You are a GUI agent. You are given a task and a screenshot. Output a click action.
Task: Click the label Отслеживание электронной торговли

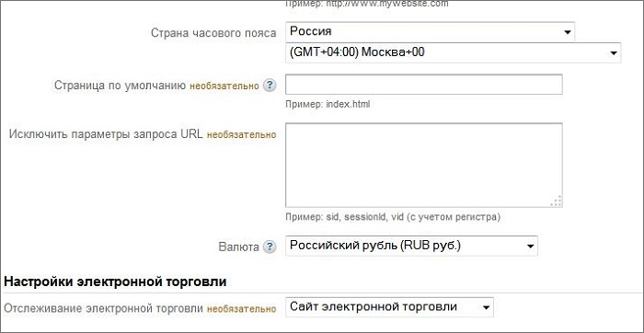103,308
